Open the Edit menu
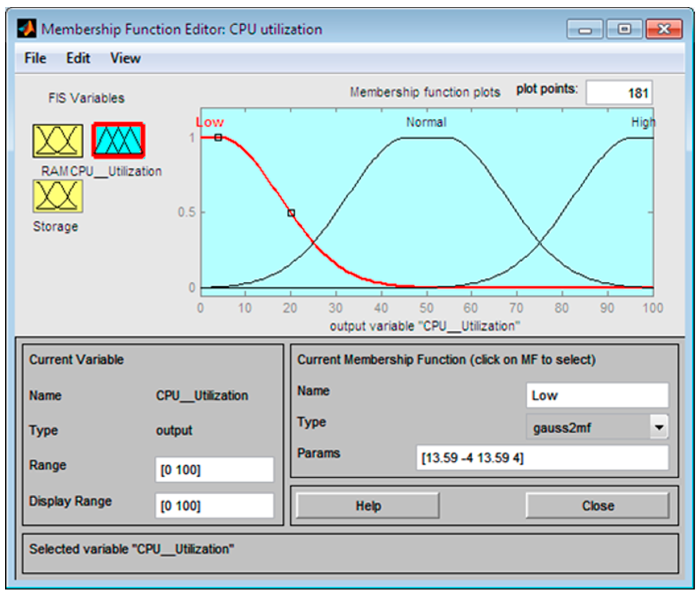The image size is (700, 595). (x=78, y=58)
